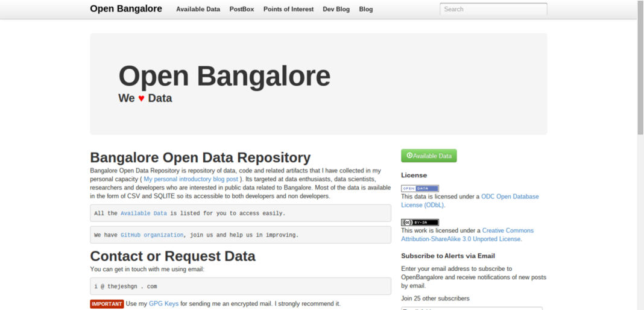Open the Open Bangalore brand link in navbar
The width and height of the screenshot is (644, 310).
(x=126, y=9)
